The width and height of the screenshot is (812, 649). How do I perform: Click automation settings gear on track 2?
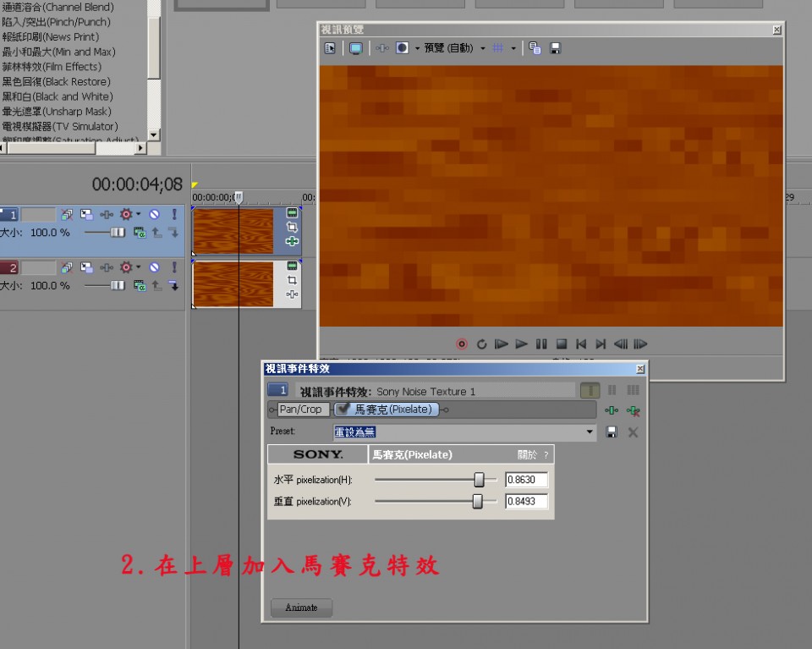(x=126, y=267)
